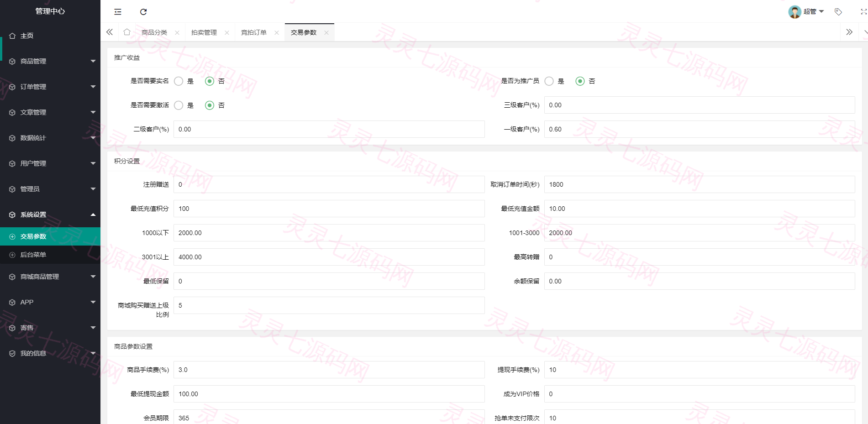
Task: Close the 交易参数 tab
Action: pyautogui.click(x=326, y=32)
